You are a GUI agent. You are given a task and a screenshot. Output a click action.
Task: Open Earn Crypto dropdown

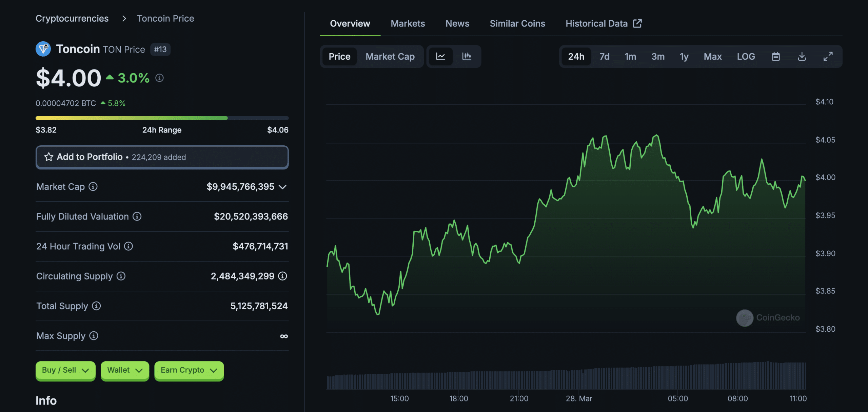(189, 370)
